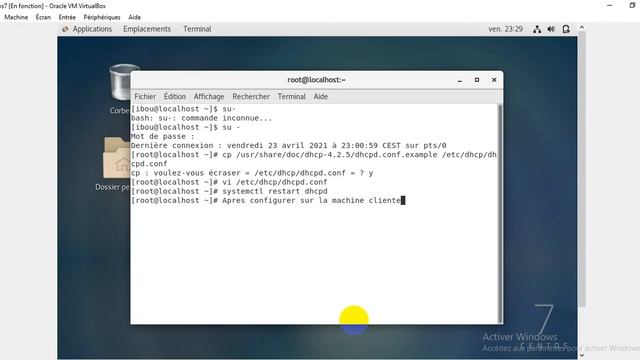Open the terminal Édition menu

[x=175, y=97]
